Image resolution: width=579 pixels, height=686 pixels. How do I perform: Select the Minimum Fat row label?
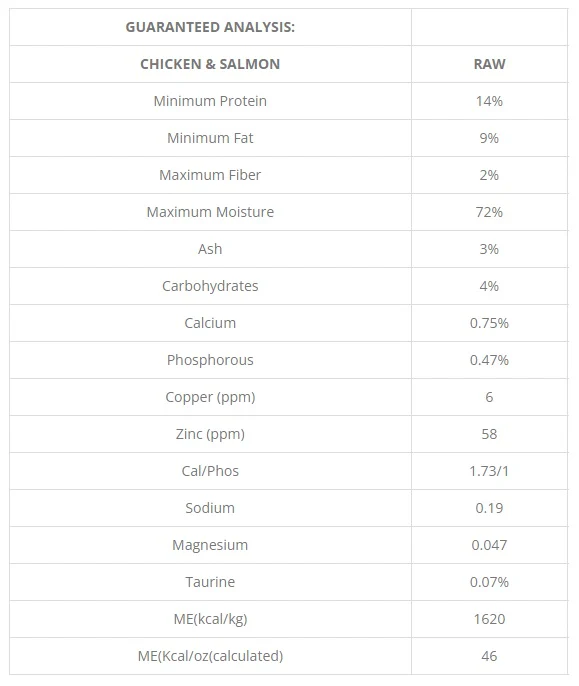(x=210, y=138)
